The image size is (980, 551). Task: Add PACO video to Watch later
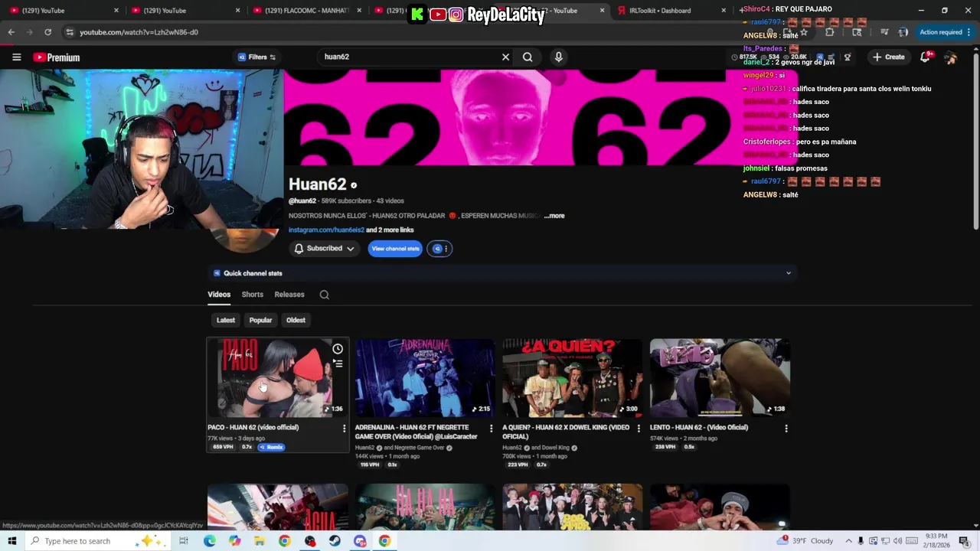coord(338,349)
